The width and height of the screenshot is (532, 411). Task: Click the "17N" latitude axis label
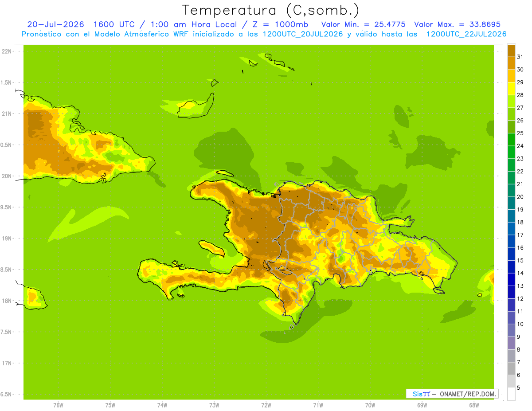point(7,363)
